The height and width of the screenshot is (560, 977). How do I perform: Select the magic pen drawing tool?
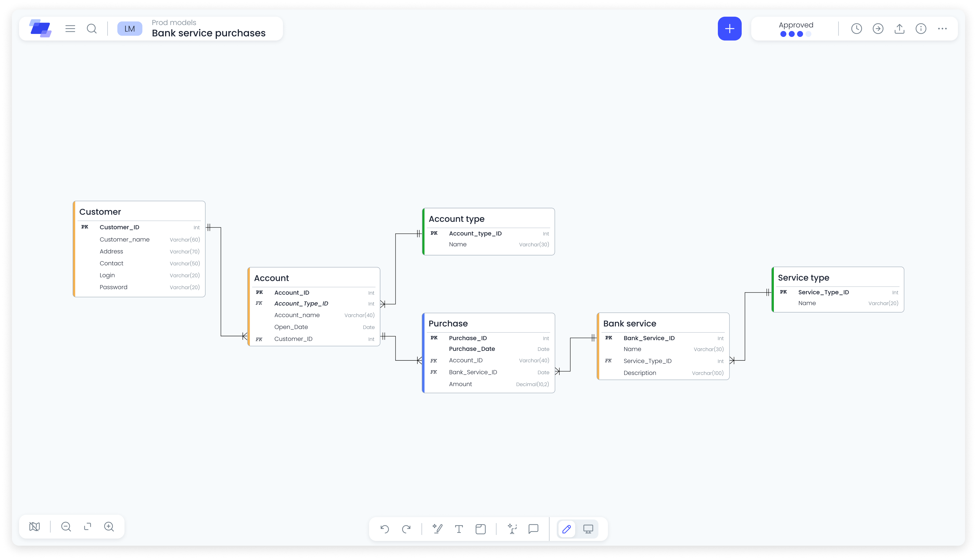coord(437,529)
